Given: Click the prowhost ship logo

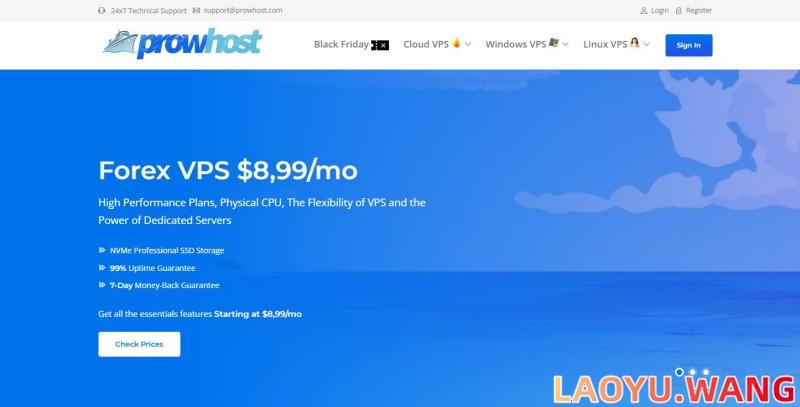Looking at the screenshot, I should coord(182,44).
